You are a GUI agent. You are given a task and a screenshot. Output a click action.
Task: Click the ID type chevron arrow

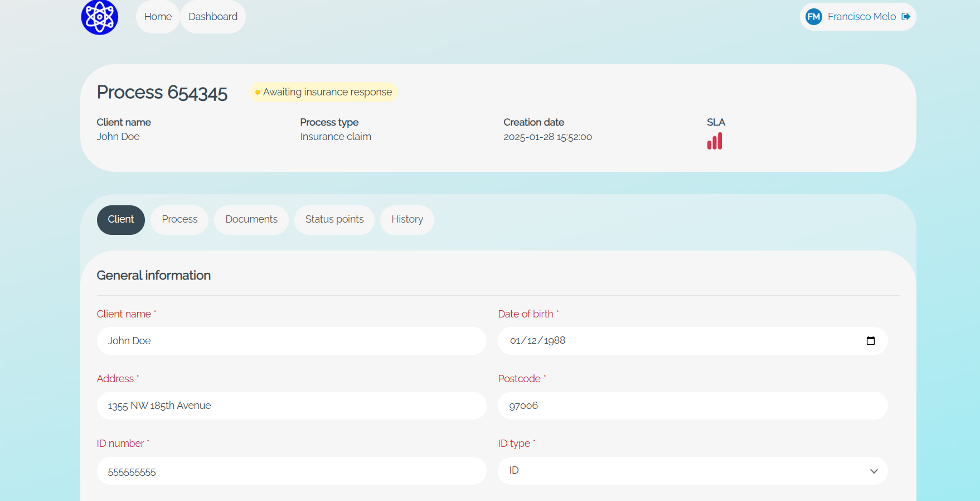[x=874, y=471]
